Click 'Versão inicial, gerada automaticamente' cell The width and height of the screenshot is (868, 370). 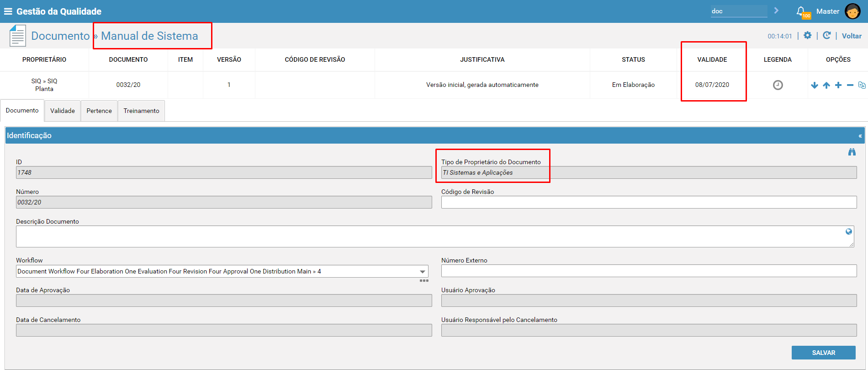pyautogui.click(x=482, y=85)
